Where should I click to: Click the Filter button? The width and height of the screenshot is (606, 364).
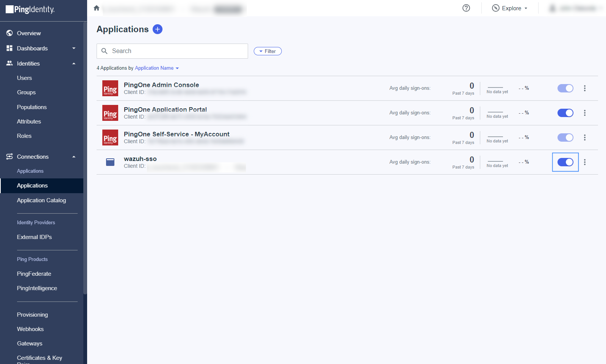pyautogui.click(x=268, y=51)
